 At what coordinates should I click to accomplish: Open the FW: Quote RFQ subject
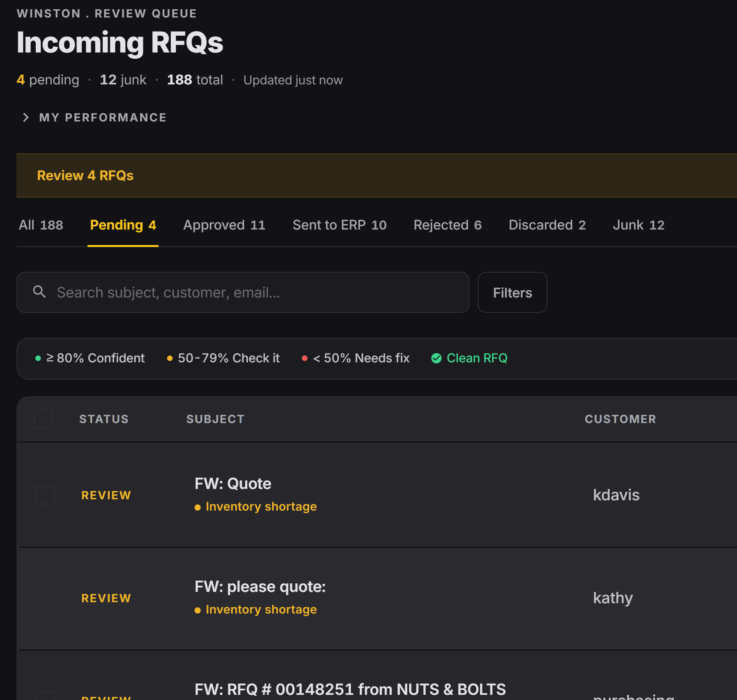pos(233,483)
